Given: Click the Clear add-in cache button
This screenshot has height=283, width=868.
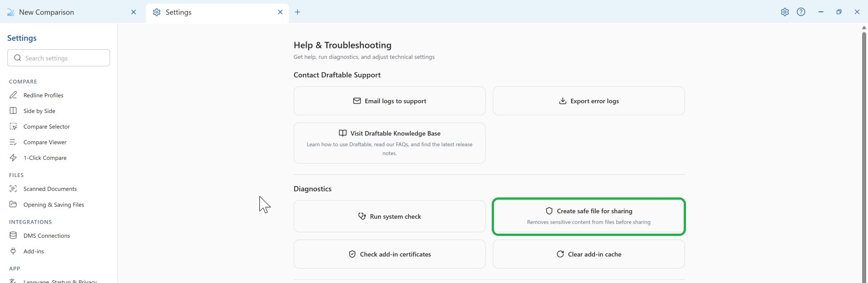Looking at the screenshot, I should (589, 254).
